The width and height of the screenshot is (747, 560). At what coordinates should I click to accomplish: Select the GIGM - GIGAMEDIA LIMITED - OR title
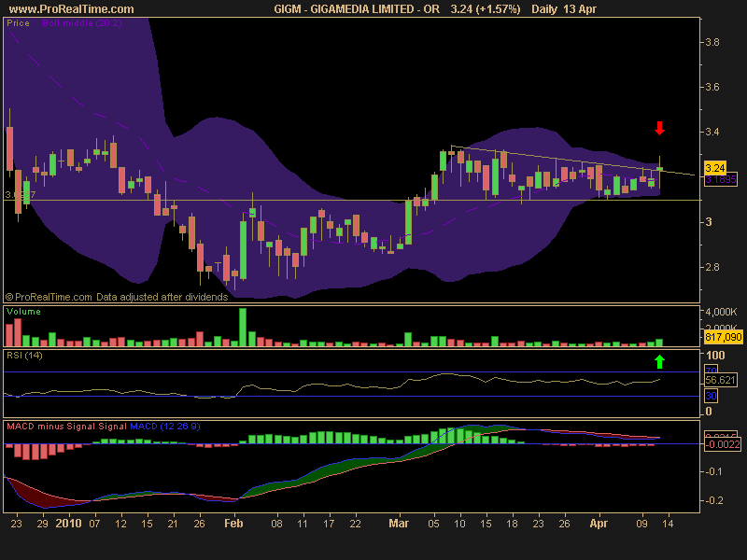357,9
